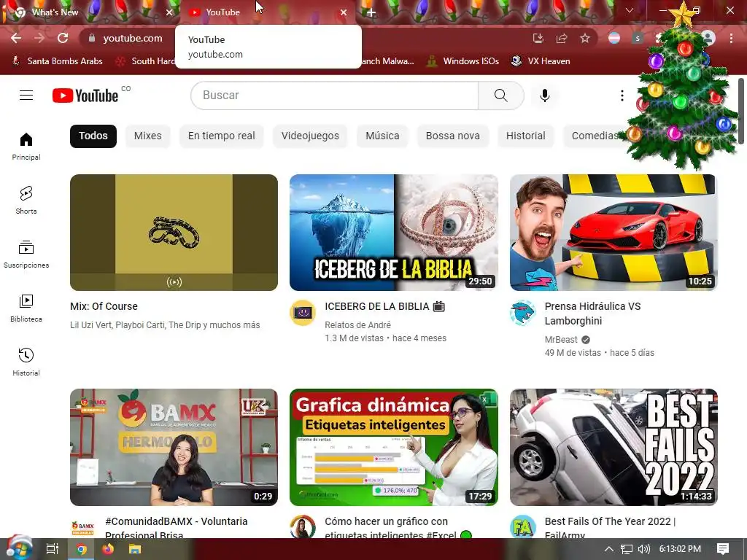Open Santa Bombs Arabs bookmark
747x560 pixels.
click(x=57, y=61)
